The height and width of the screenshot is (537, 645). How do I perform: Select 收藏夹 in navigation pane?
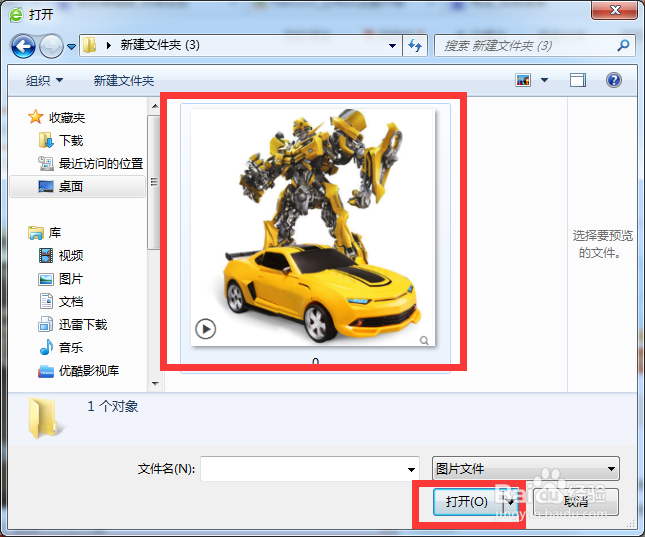(67, 118)
